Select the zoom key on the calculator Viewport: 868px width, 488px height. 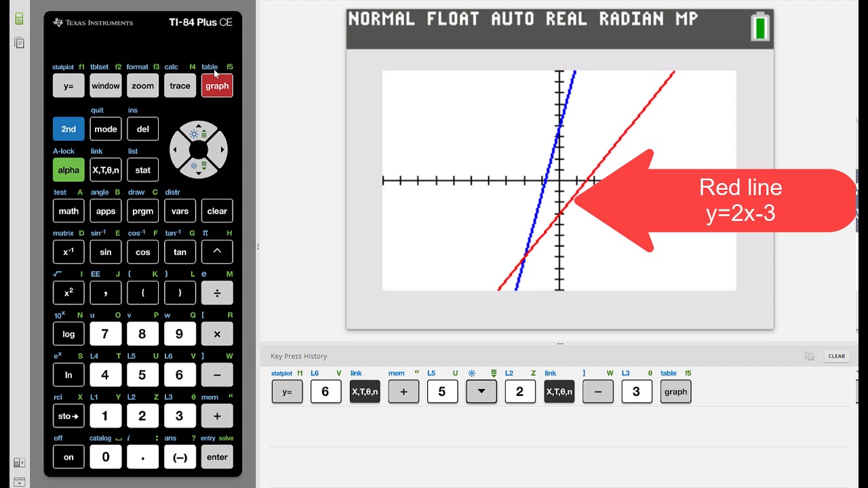coord(143,86)
